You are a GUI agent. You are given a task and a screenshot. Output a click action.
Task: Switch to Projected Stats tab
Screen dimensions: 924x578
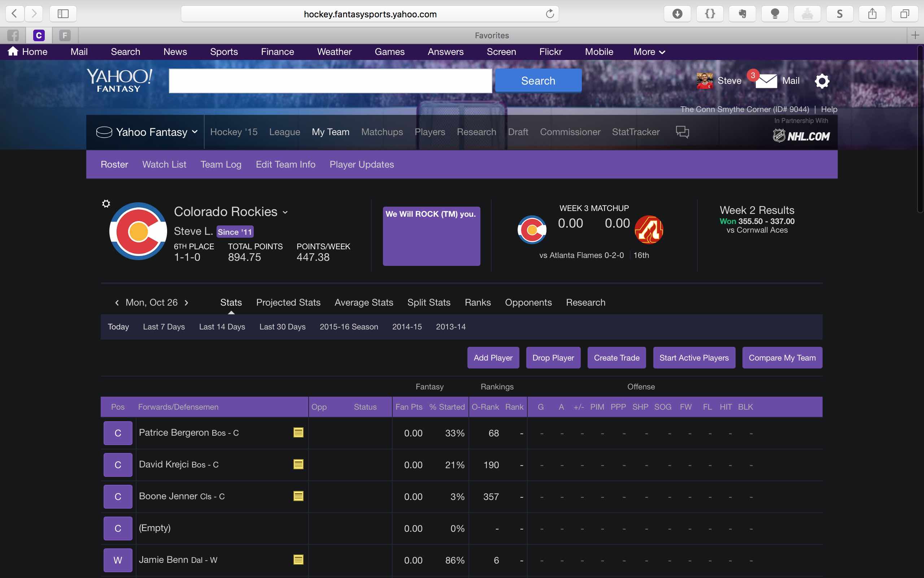click(x=288, y=302)
